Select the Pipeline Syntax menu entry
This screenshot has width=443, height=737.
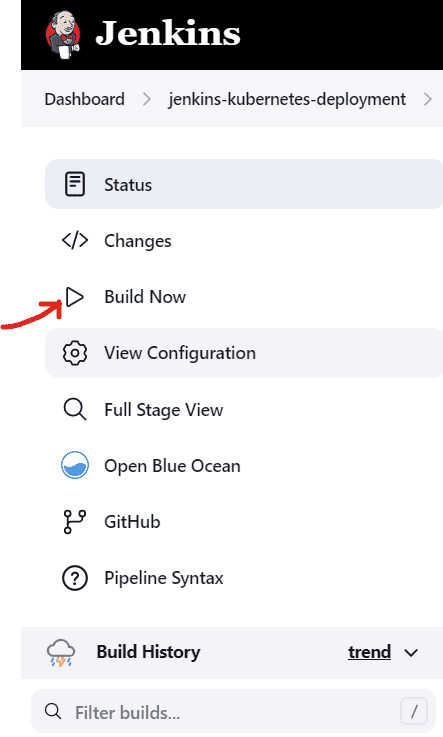coord(244,578)
